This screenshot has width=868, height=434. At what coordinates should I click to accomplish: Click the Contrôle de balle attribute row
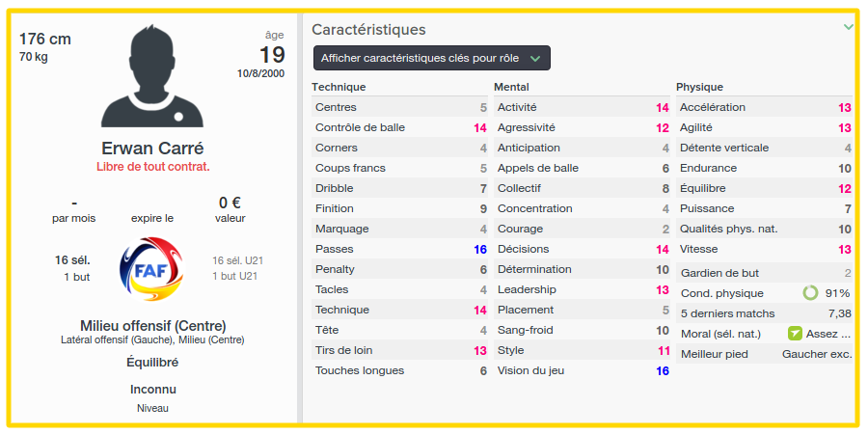399,127
